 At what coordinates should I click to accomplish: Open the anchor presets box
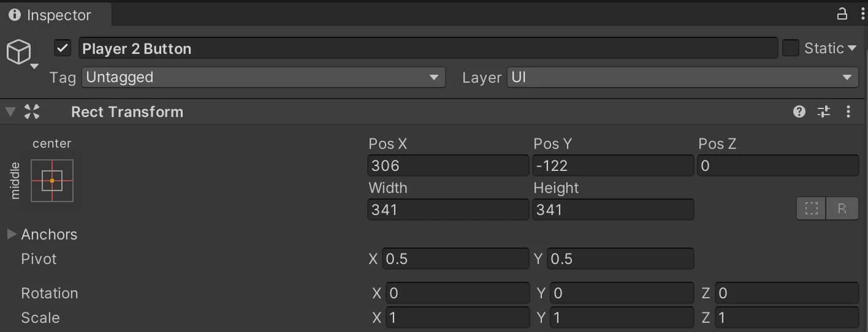click(52, 181)
